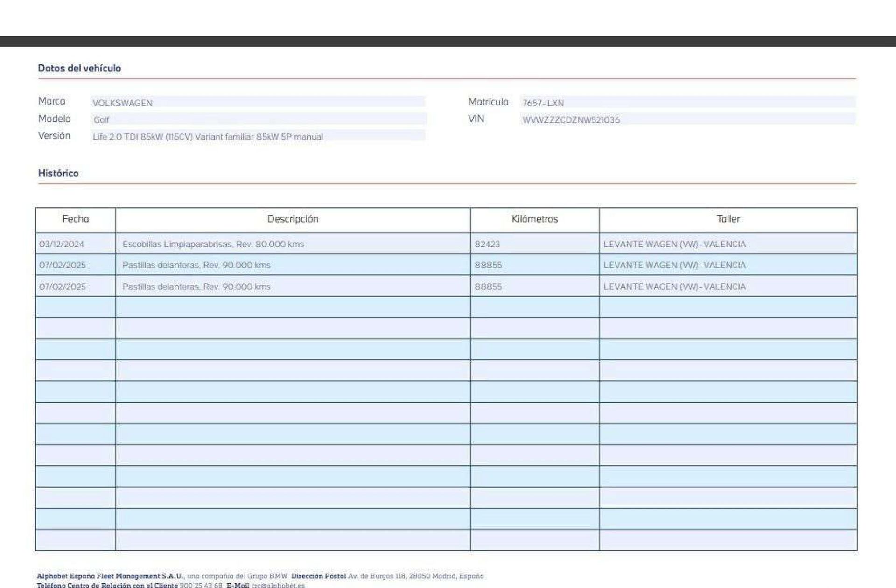The width and height of the screenshot is (896, 588).
Task: Click the 'Matrícula' label
Action: click(x=488, y=102)
